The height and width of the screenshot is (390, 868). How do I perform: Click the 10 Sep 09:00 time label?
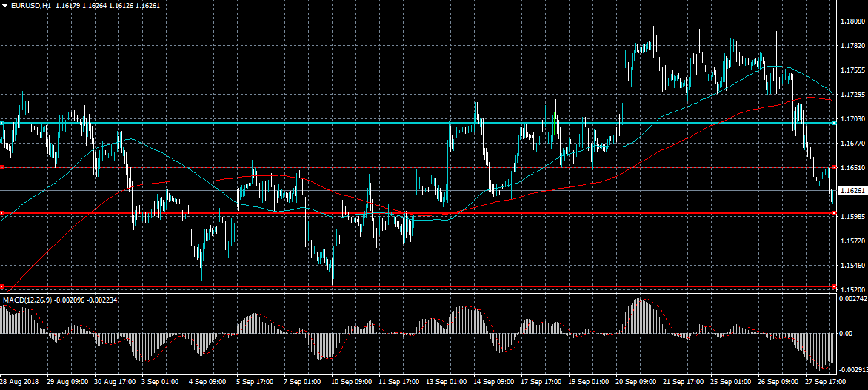(352, 382)
